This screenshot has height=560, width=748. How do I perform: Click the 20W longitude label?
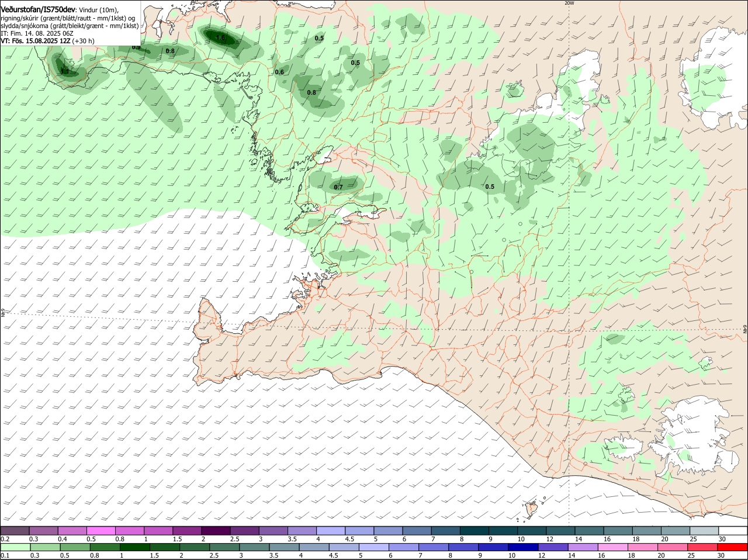(x=569, y=3)
